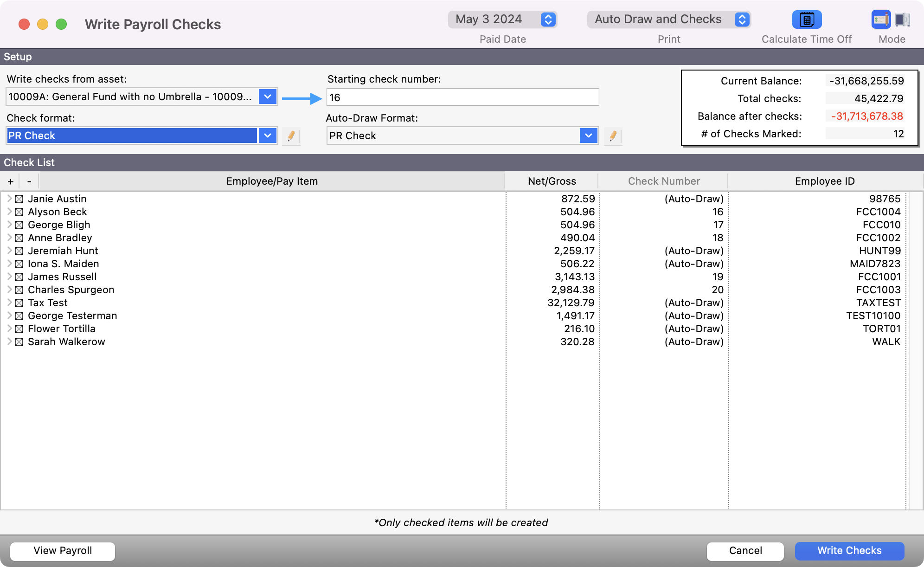Select the check-writing mode icon
The height and width of the screenshot is (567, 924).
click(880, 20)
